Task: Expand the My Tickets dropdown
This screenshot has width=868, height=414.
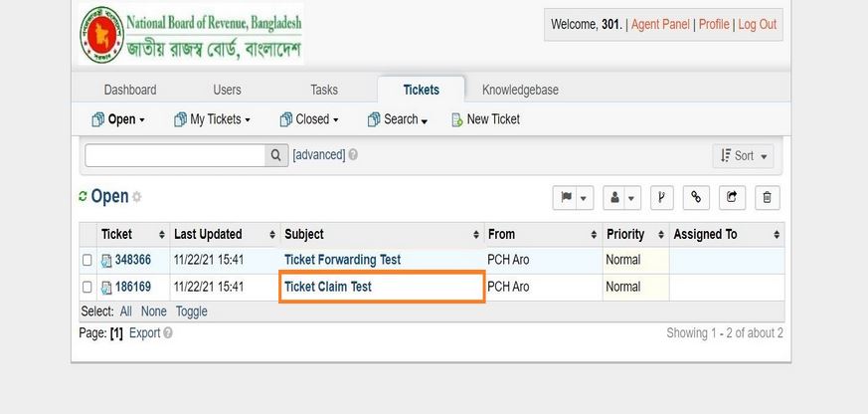Action: [x=213, y=119]
